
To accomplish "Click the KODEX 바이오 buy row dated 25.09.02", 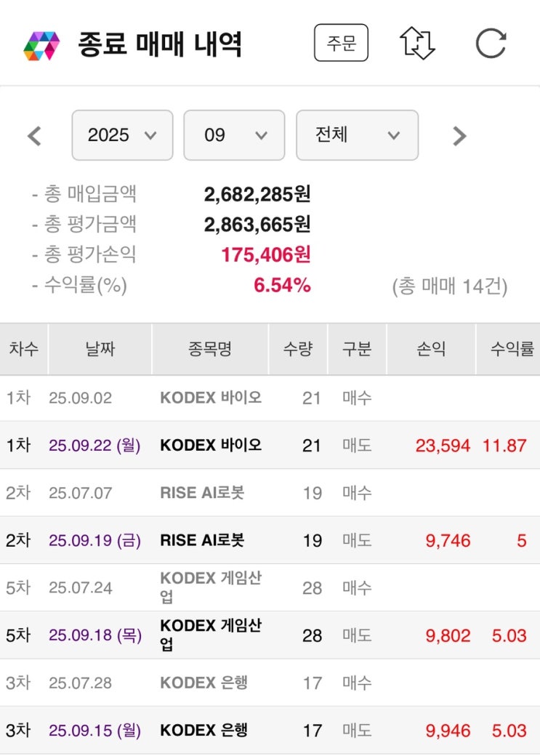I will coord(210,398).
